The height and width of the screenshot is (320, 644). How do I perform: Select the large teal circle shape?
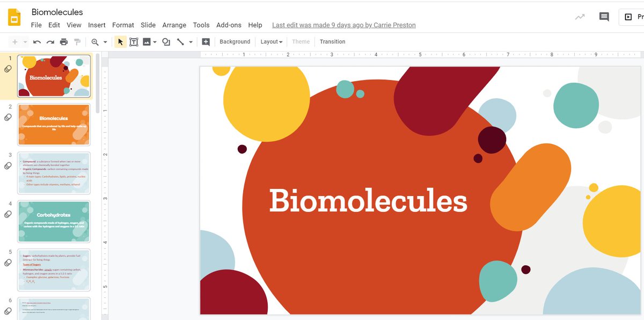point(576,105)
